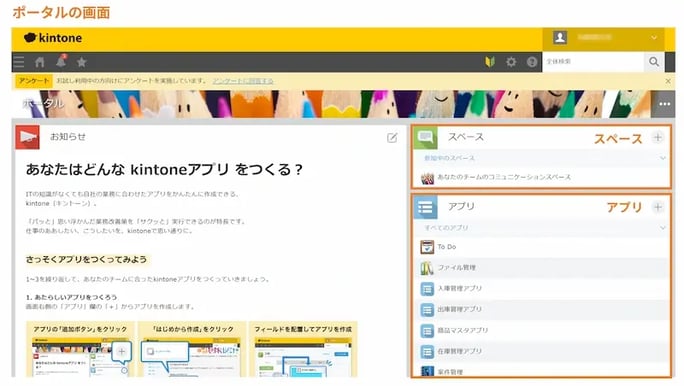The image size is (684, 386).
Task: Expand the すべてのアプリ filter chevron
Action: point(663,228)
